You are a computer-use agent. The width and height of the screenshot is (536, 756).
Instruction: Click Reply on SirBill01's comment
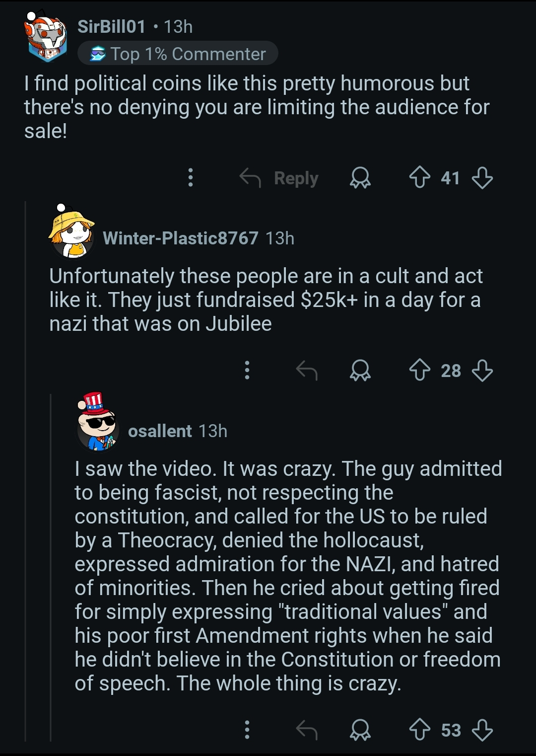click(279, 177)
